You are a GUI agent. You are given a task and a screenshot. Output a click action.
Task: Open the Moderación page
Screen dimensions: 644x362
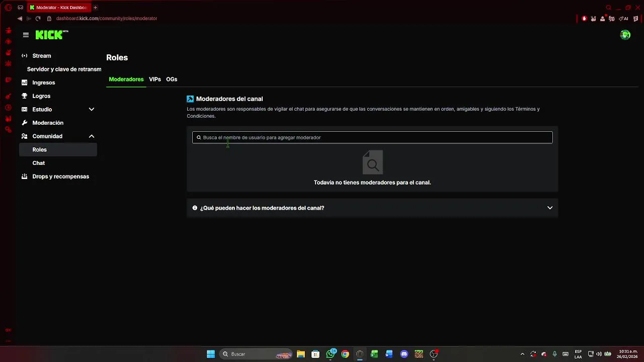[x=48, y=123]
